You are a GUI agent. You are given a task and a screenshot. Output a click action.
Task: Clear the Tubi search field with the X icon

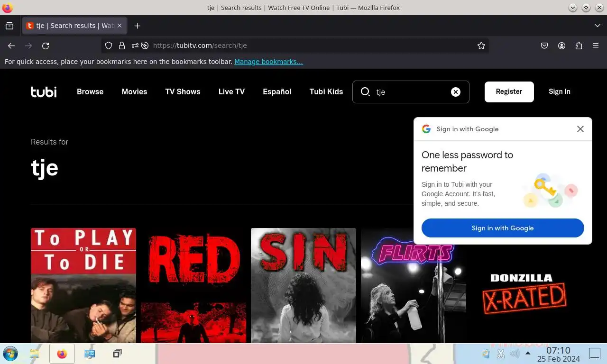[x=455, y=92]
